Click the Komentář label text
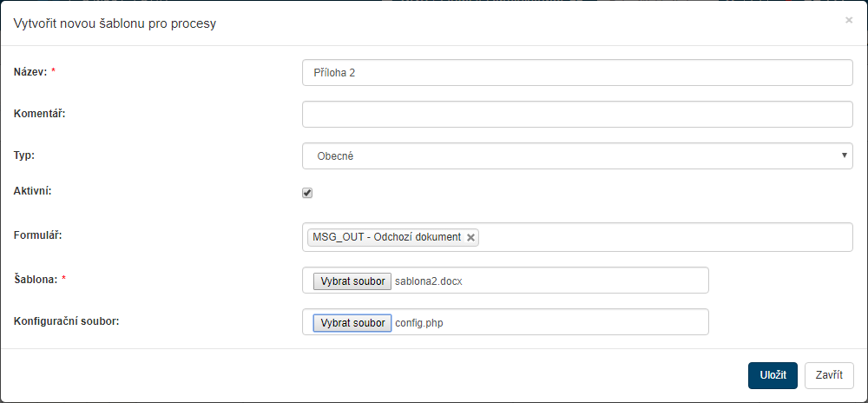 [40, 113]
